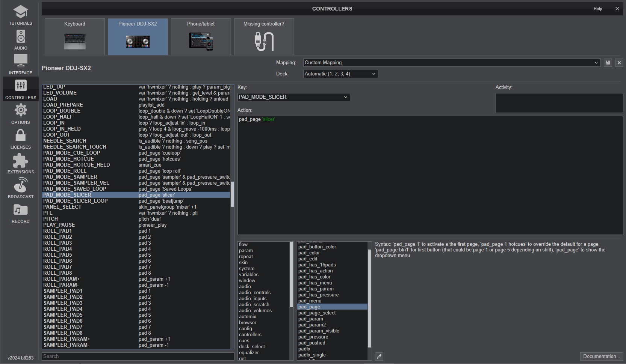Select the PAD_MODE_ROLL mapping row
Viewport: 626px width, 364px height.
(136, 171)
